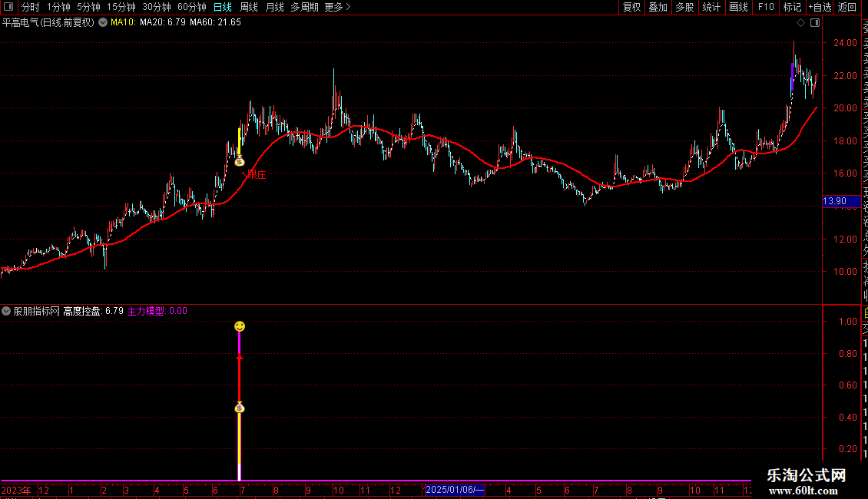Click the 1.00 indicator axis label
868x499 pixels.
[x=848, y=322]
